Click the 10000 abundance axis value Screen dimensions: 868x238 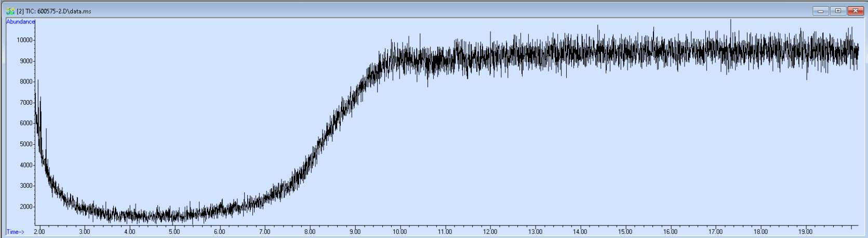[x=24, y=40]
